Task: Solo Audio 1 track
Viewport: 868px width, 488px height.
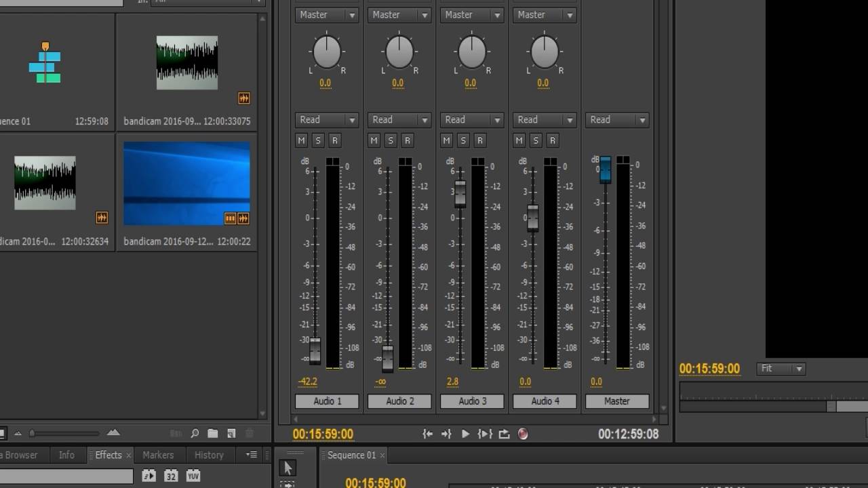Action: [318, 140]
